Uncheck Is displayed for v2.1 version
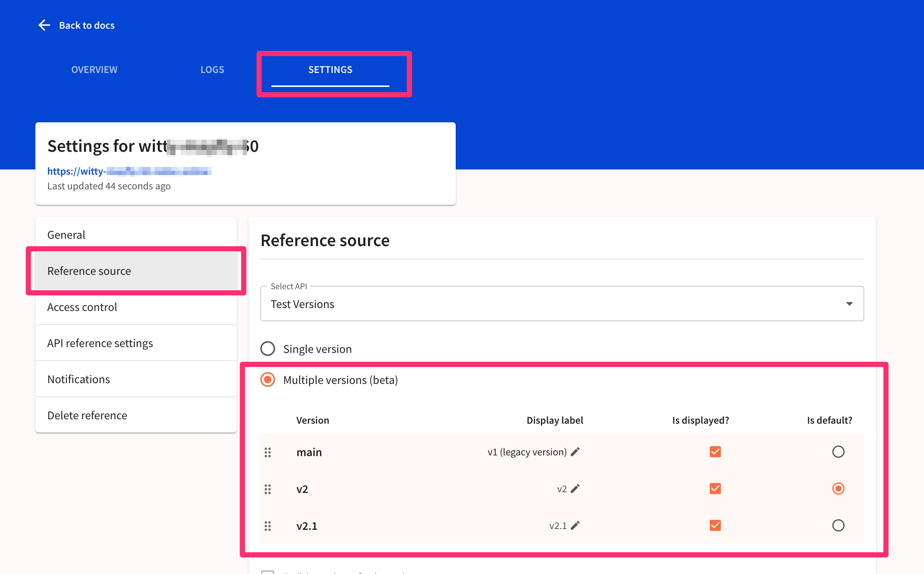 click(715, 525)
